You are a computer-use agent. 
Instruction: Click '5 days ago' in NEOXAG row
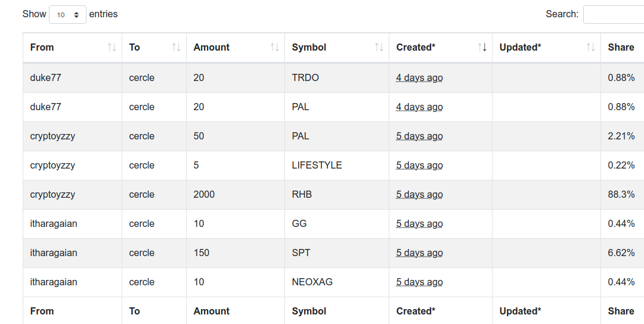(419, 282)
